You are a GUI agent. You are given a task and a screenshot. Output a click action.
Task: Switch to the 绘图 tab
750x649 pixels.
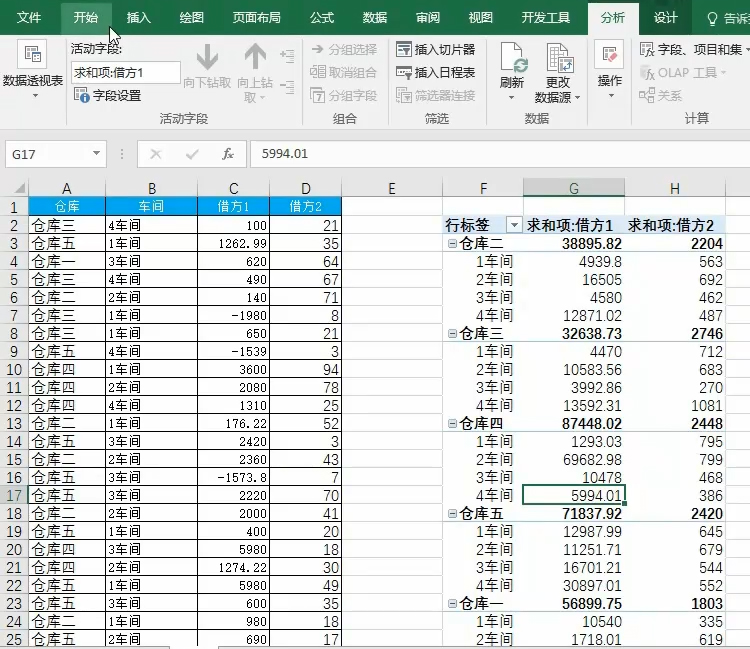click(x=191, y=18)
